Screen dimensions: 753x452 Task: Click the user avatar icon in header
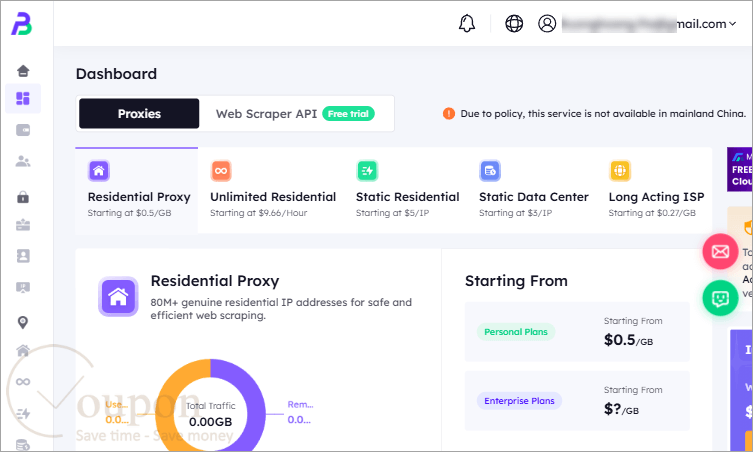pyautogui.click(x=547, y=23)
